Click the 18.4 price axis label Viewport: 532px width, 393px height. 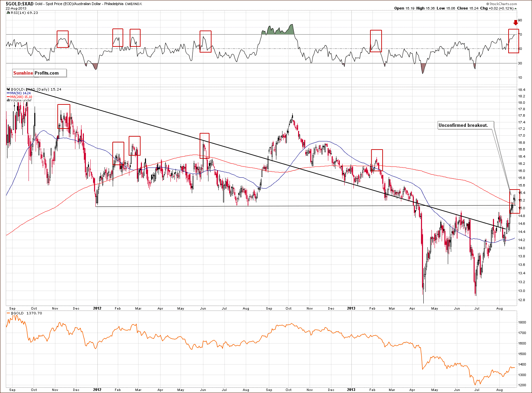pyautogui.click(x=522, y=90)
